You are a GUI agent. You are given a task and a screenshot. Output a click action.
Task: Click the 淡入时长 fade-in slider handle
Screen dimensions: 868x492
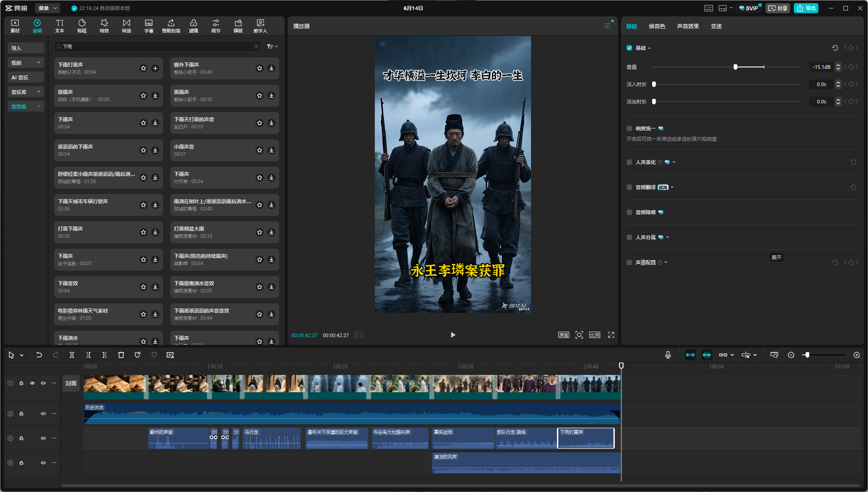(x=654, y=84)
